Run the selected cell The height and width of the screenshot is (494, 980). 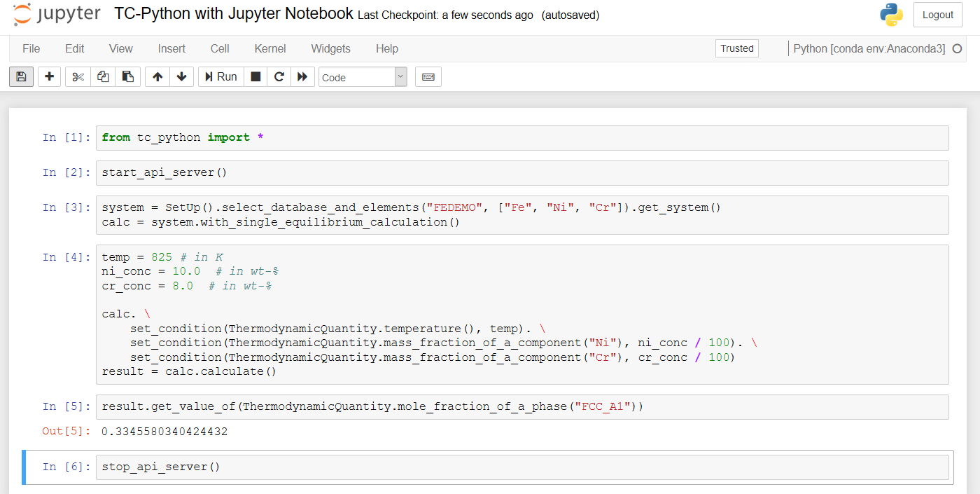coord(221,76)
